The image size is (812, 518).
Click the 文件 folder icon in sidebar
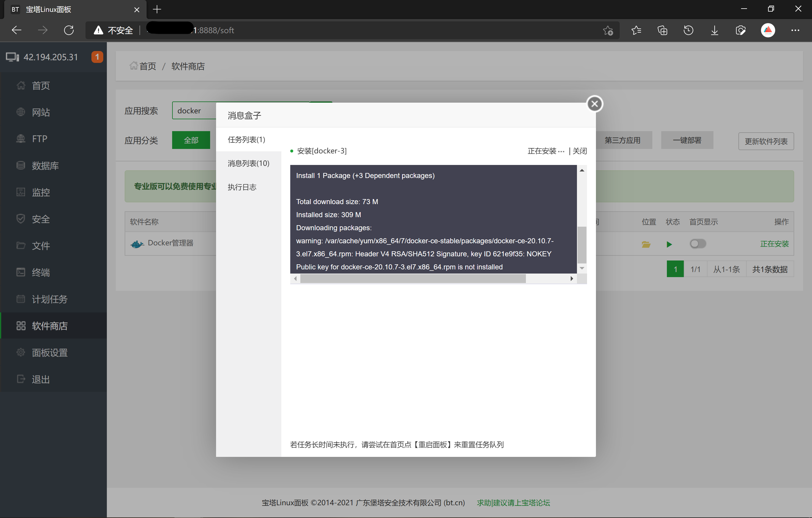[21, 245]
